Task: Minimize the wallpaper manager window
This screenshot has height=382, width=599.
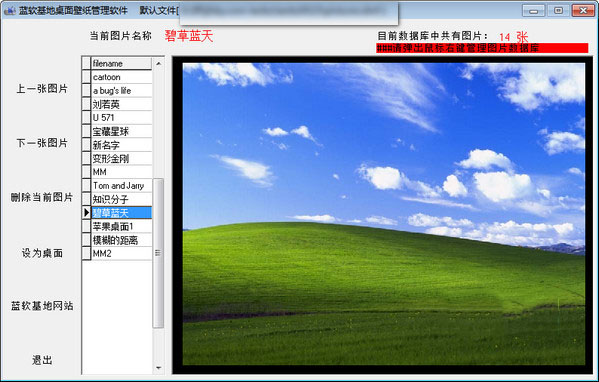Action: [x=534, y=11]
